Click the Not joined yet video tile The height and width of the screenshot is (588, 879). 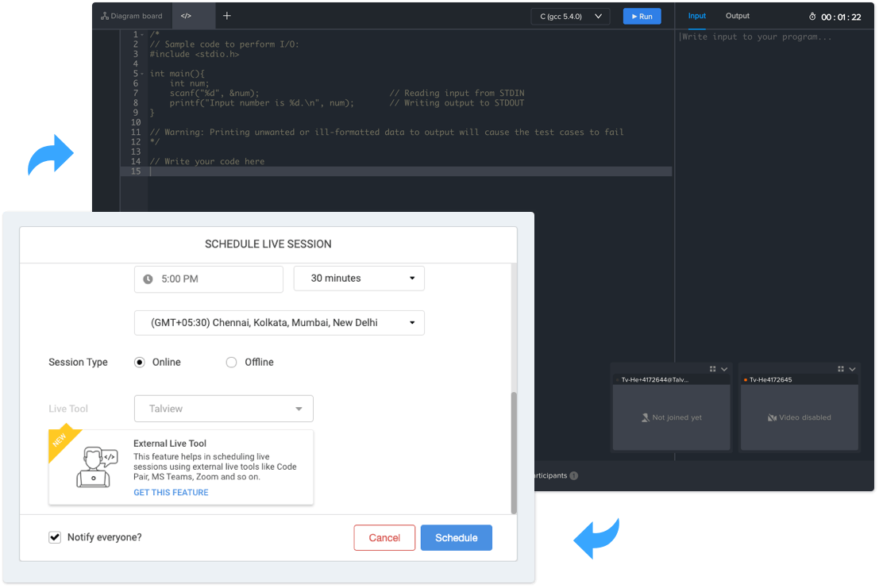coord(672,417)
